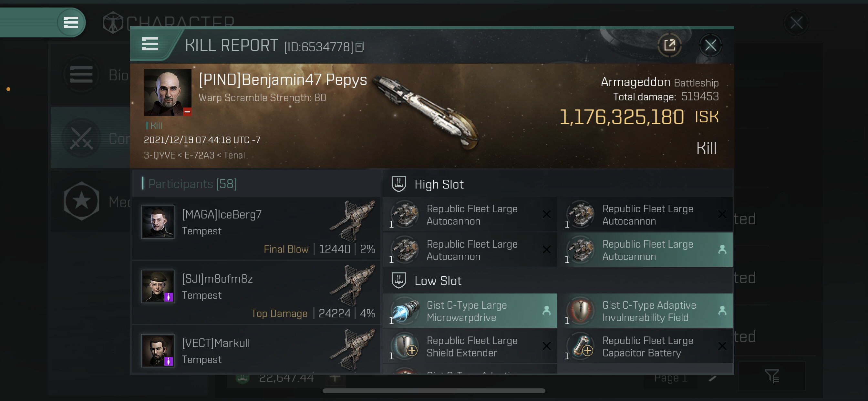
Task: Open IceBerg7 participant entry
Action: pyautogui.click(x=256, y=229)
